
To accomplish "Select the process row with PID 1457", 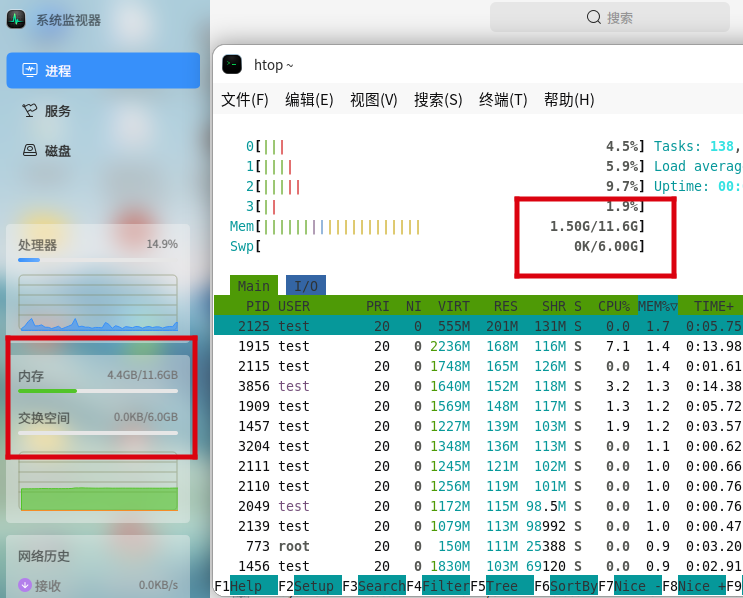I will coord(479,426).
